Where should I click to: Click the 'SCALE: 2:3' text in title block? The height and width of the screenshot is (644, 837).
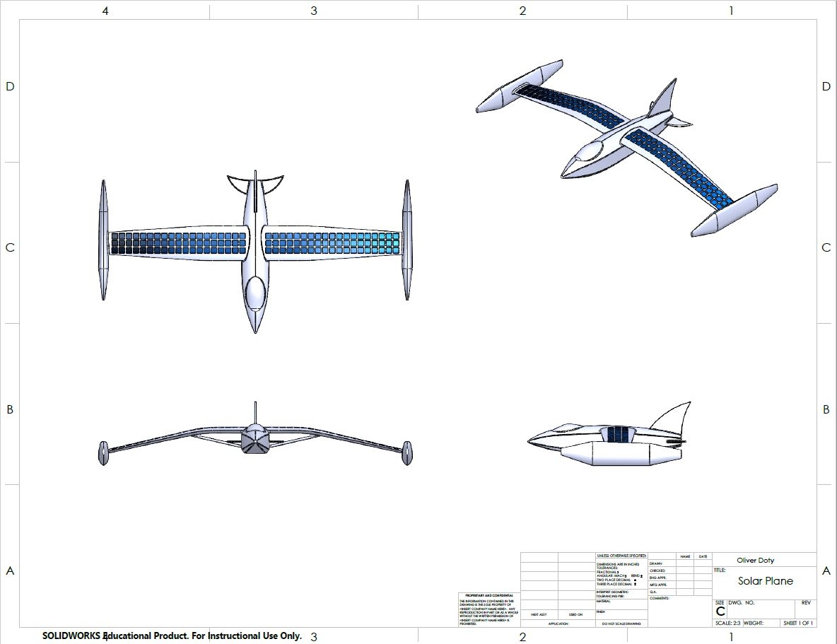point(727,623)
